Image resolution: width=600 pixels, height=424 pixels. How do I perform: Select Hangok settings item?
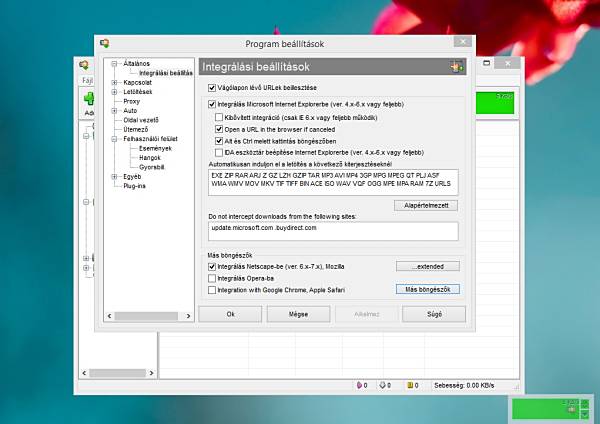click(x=150, y=158)
